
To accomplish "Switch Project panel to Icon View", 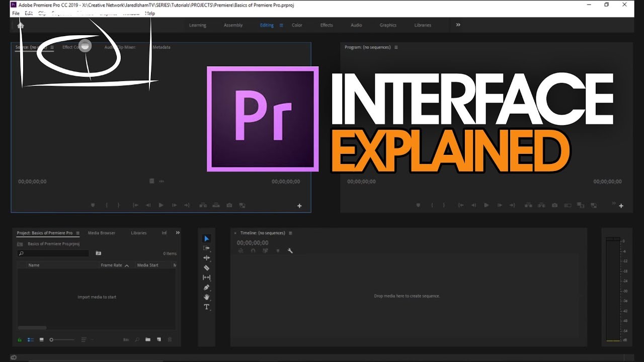I will pos(42,340).
